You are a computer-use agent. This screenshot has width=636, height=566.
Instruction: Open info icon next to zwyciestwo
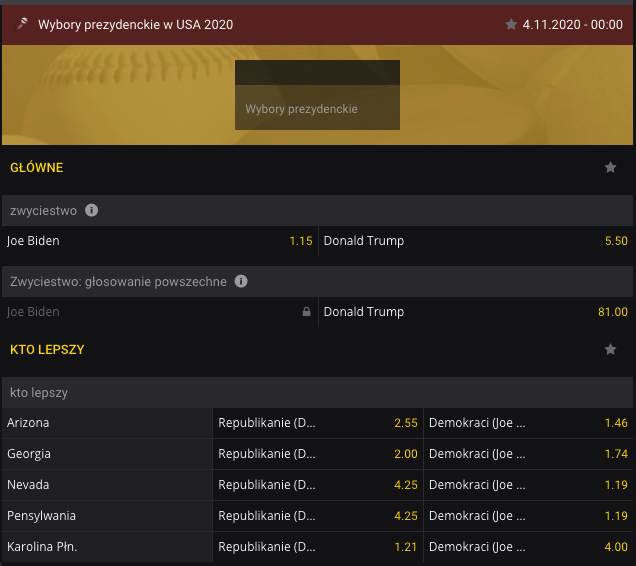[x=92, y=210]
